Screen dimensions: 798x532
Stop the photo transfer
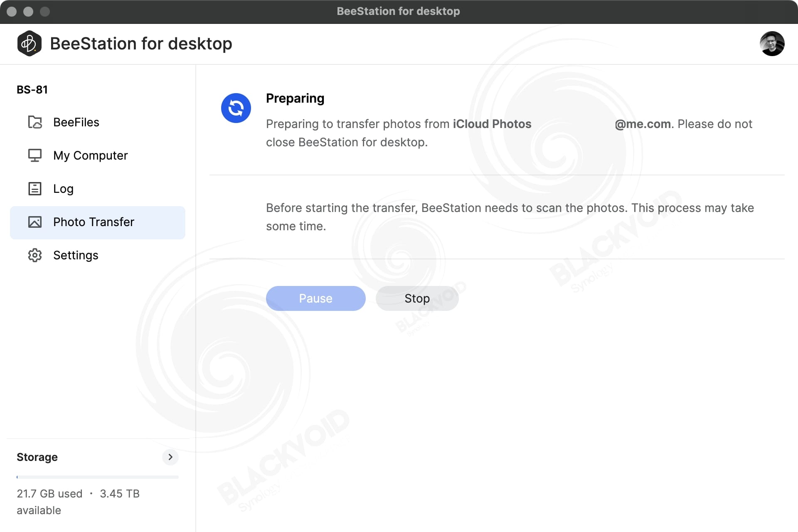click(417, 298)
